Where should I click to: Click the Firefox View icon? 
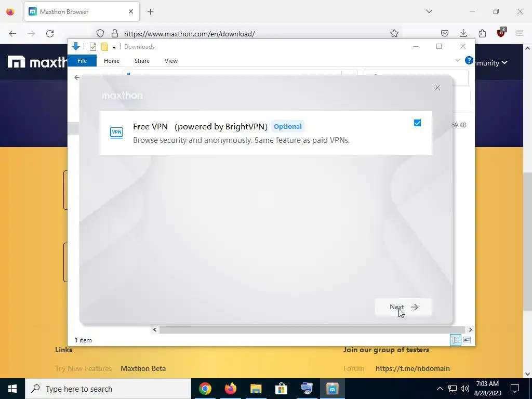10,12
